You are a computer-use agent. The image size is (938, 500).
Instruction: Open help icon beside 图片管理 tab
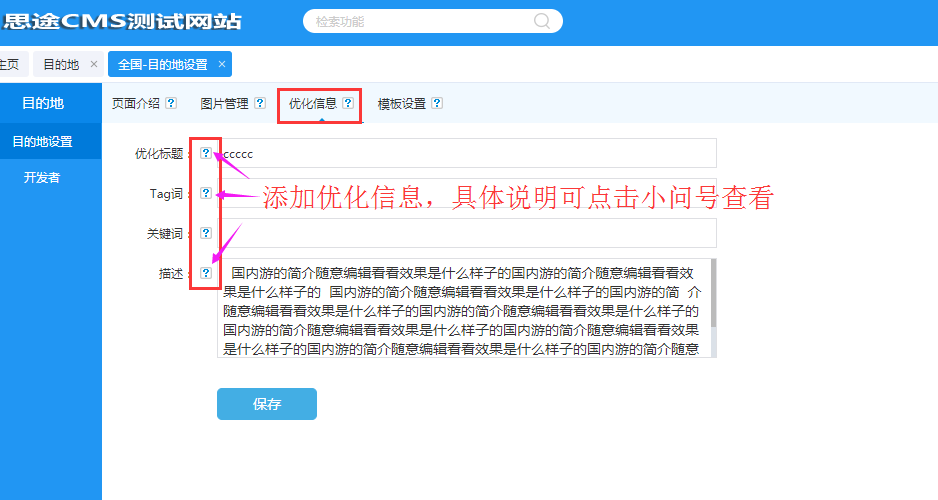(x=260, y=103)
